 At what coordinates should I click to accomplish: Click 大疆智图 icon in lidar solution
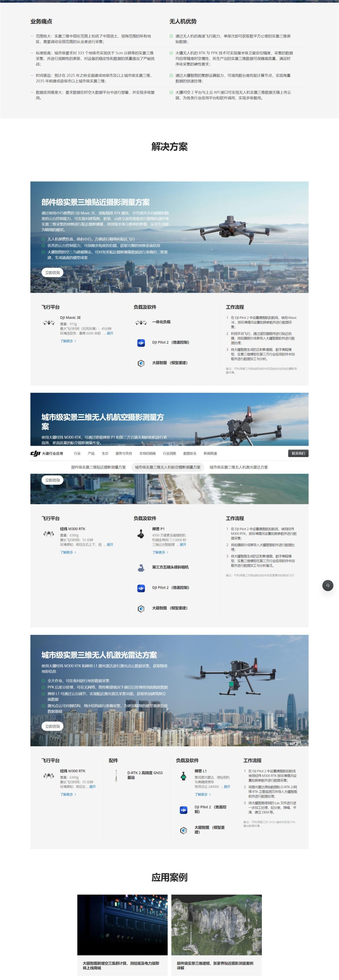pos(184,830)
